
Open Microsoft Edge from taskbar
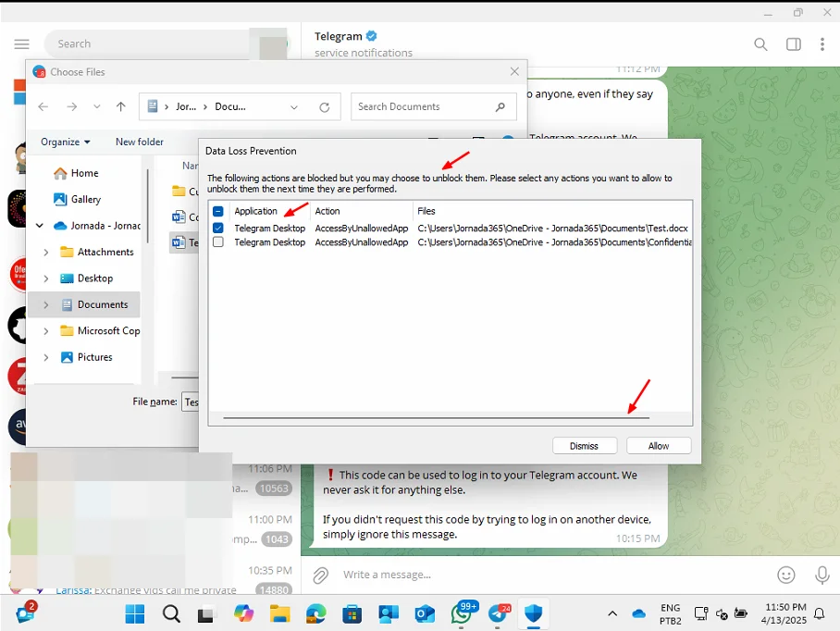pyautogui.click(x=315, y=613)
